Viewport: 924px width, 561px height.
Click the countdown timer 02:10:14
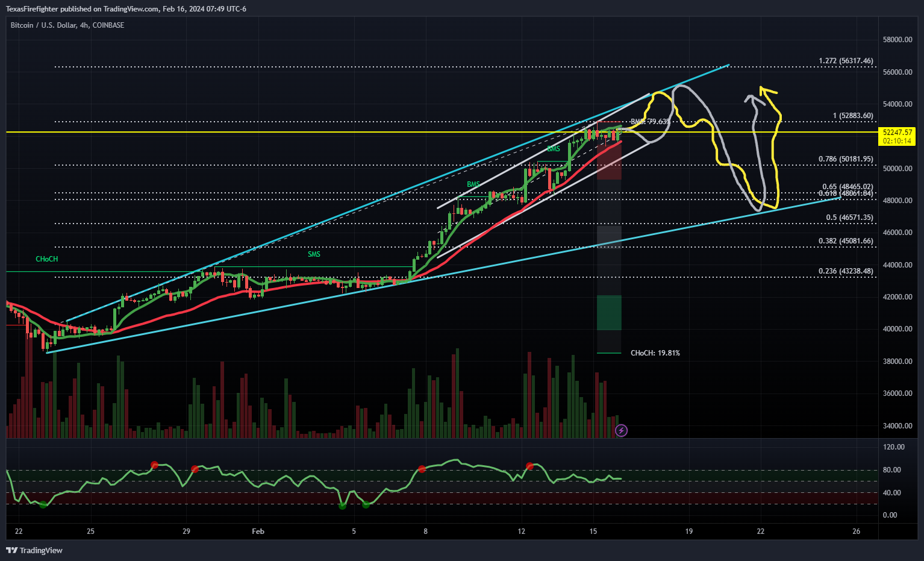[x=897, y=141]
